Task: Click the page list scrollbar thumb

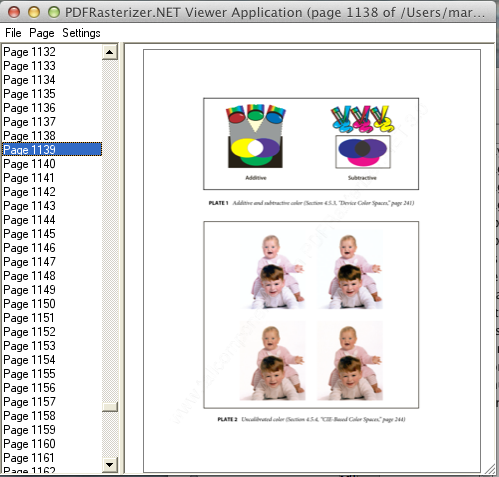Action: tap(110, 407)
